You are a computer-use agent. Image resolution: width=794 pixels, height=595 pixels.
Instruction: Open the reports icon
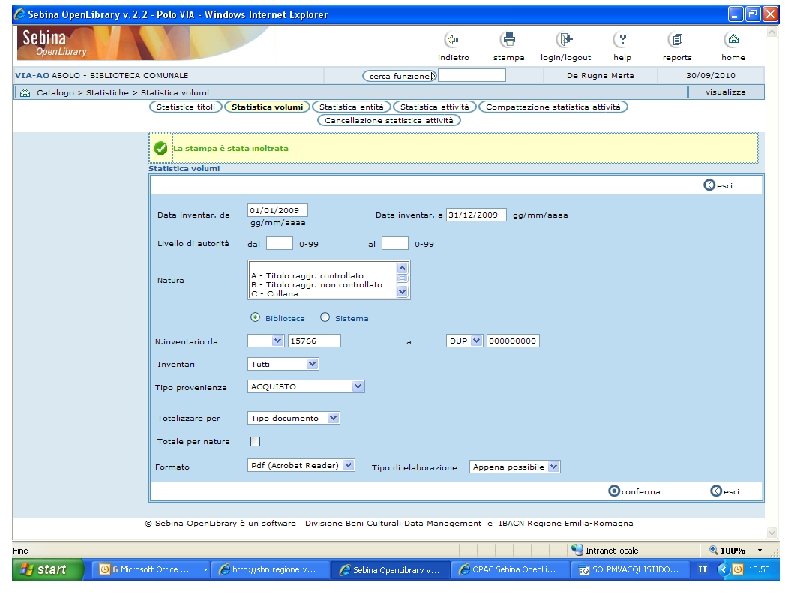point(677,39)
